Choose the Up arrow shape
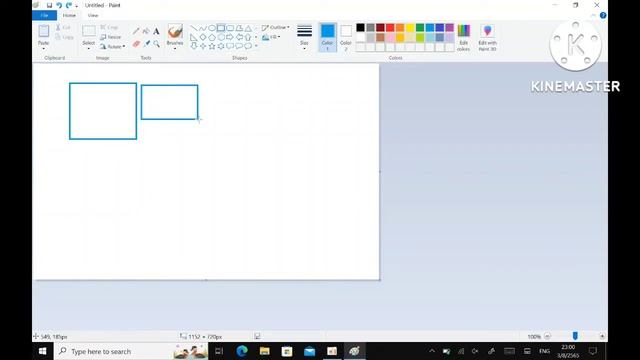Screen dimensions: 640x360 click(x=248, y=37)
